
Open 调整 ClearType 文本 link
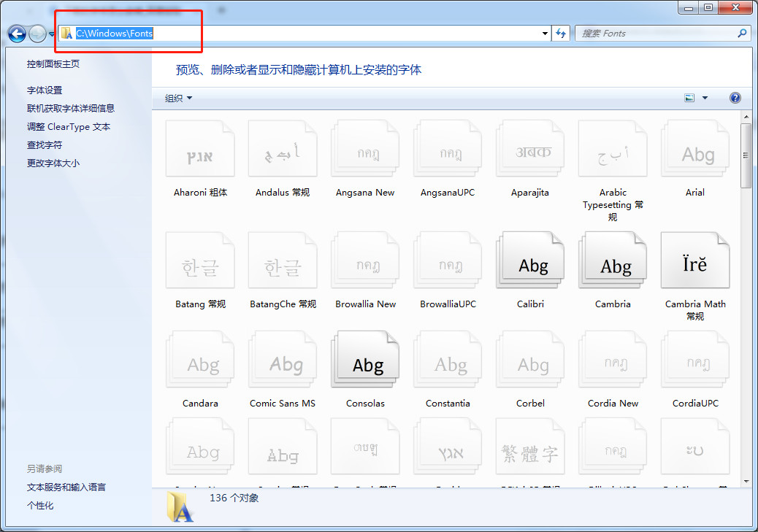coord(69,126)
